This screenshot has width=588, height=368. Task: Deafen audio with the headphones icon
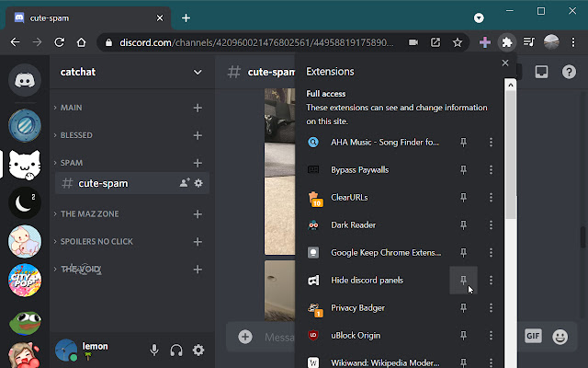tap(176, 350)
